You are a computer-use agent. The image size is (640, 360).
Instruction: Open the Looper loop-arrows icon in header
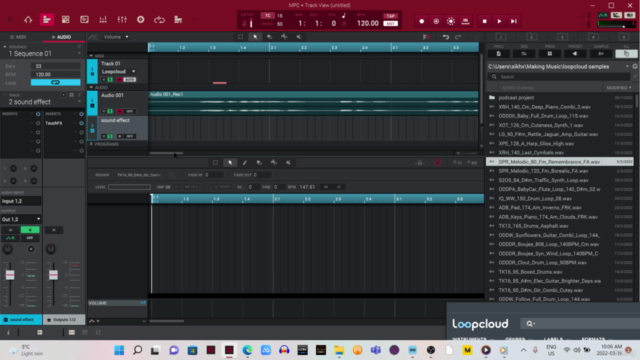pos(159,20)
